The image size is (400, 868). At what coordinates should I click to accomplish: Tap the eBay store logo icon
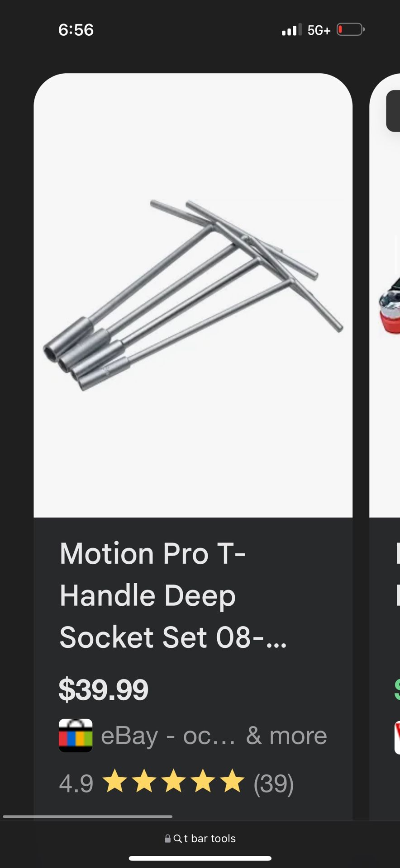point(76,736)
